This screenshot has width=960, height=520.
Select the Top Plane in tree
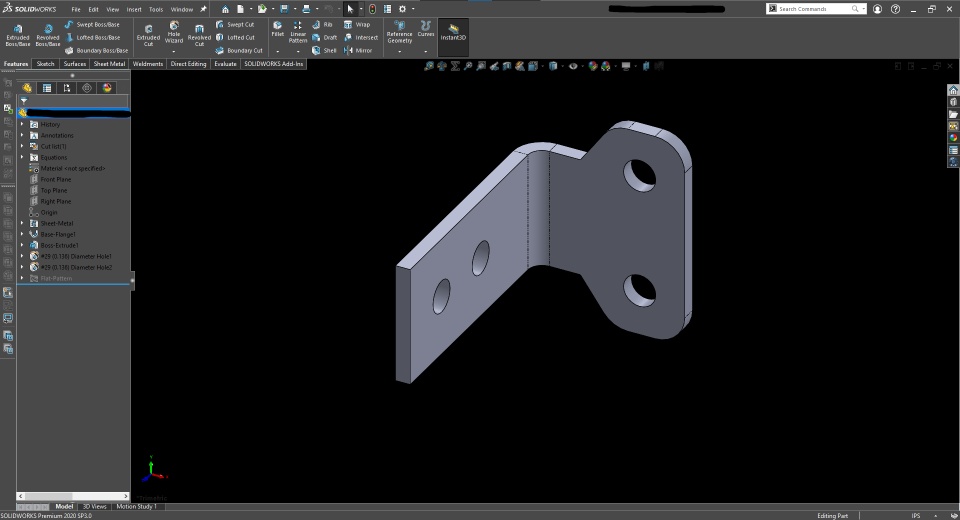pyautogui.click(x=54, y=190)
